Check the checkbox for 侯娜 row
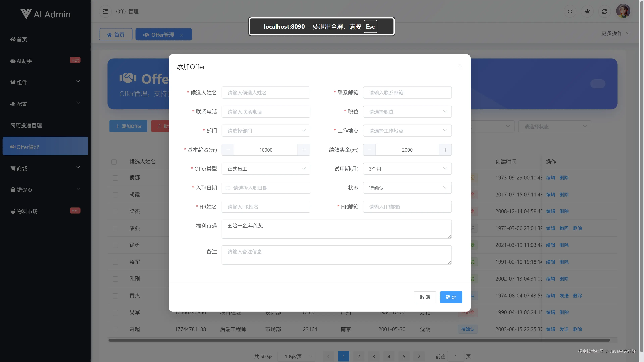The width and height of the screenshot is (644, 362). point(115,178)
